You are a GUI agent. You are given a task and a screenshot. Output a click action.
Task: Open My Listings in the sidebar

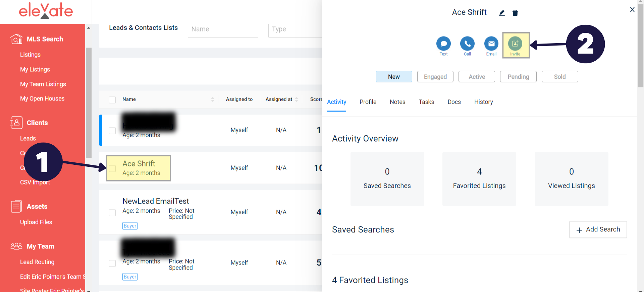(35, 69)
